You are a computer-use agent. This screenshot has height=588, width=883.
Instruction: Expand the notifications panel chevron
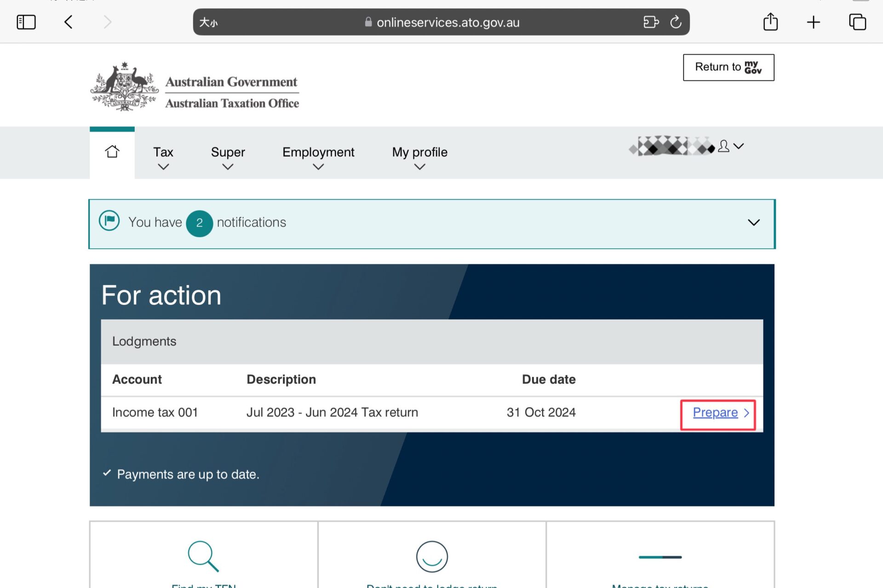tap(753, 223)
